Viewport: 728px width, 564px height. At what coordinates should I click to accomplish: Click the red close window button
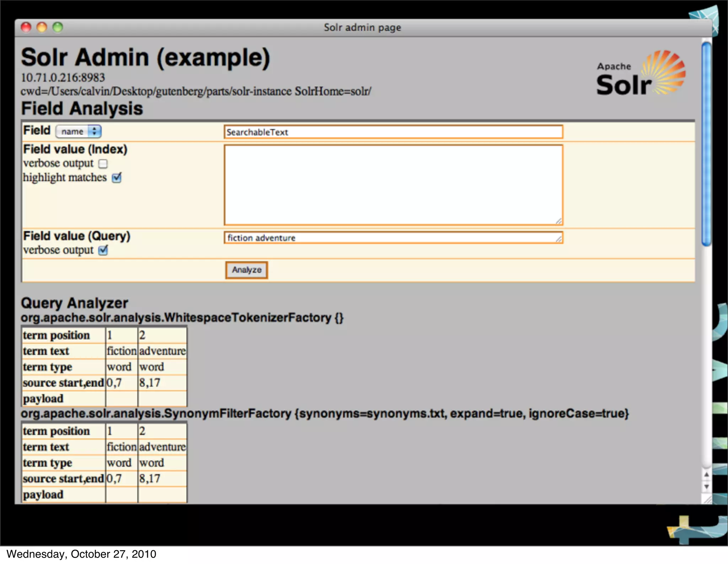[26, 27]
